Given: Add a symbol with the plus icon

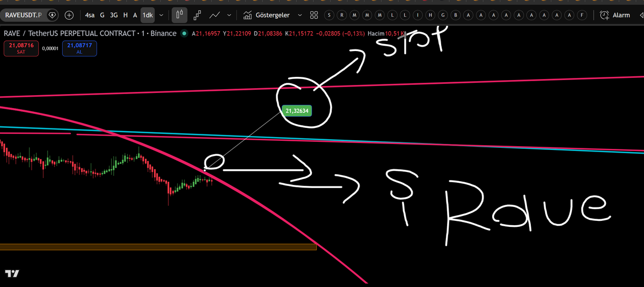Looking at the screenshot, I should (69, 15).
